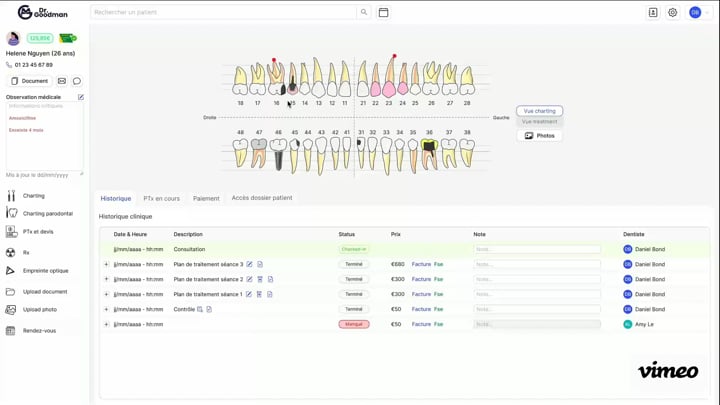The height and width of the screenshot is (405, 720).
Task: Switch to Vue treatment mode
Action: (x=539, y=121)
